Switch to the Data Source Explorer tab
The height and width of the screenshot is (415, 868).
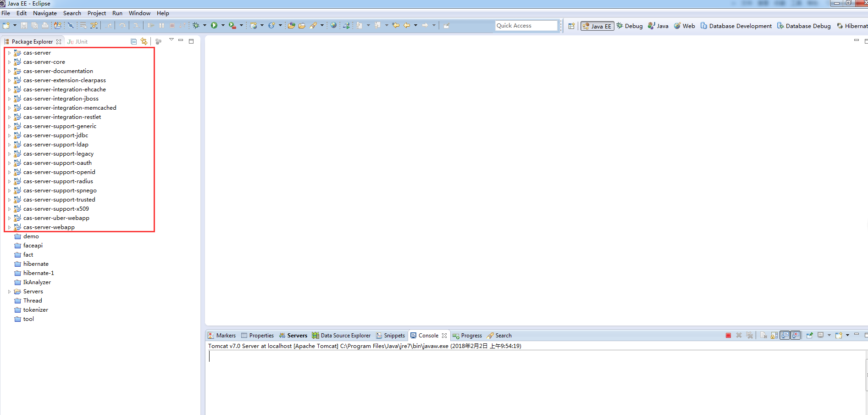pyautogui.click(x=341, y=336)
